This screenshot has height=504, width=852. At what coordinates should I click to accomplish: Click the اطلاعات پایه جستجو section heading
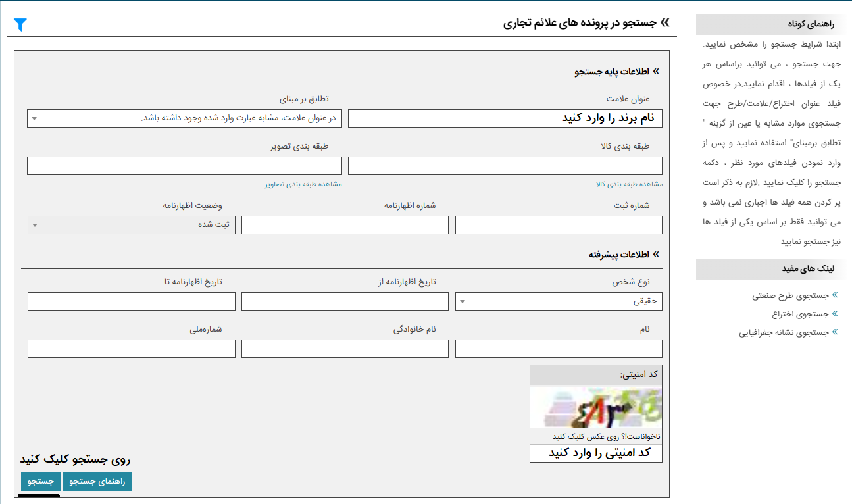(612, 72)
